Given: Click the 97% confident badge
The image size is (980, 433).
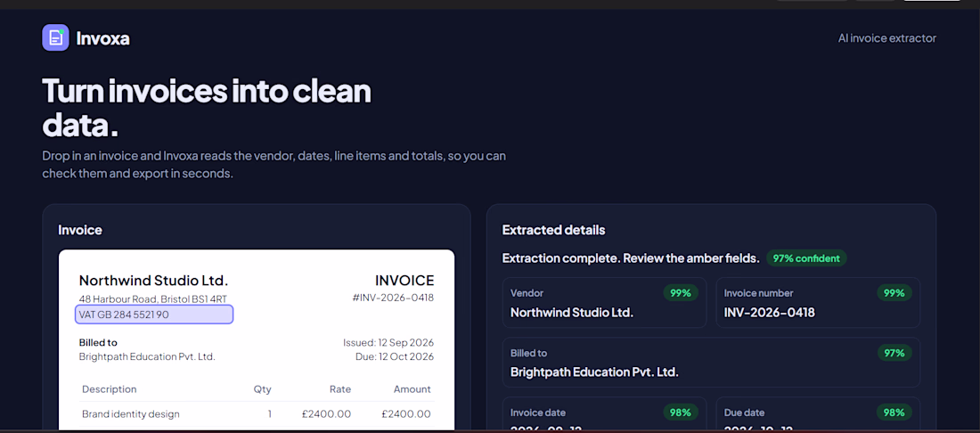Looking at the screenshot, I should tap(806, 258).
